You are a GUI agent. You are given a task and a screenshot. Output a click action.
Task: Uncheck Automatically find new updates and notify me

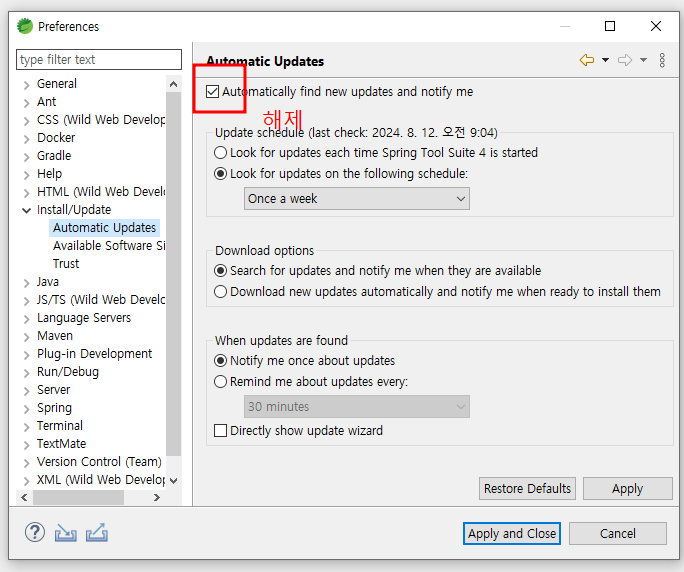(x=212, y=92)
